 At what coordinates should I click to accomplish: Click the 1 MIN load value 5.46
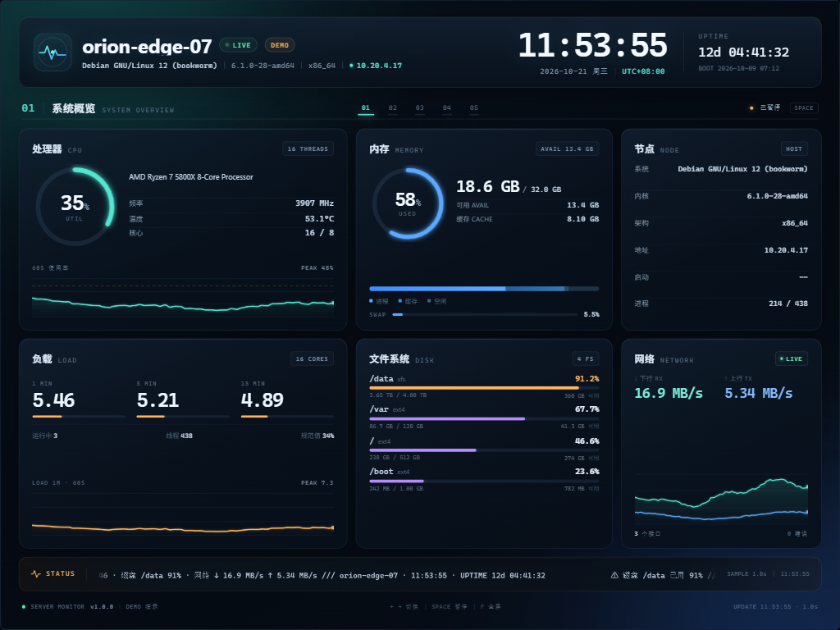pos(53,400)
